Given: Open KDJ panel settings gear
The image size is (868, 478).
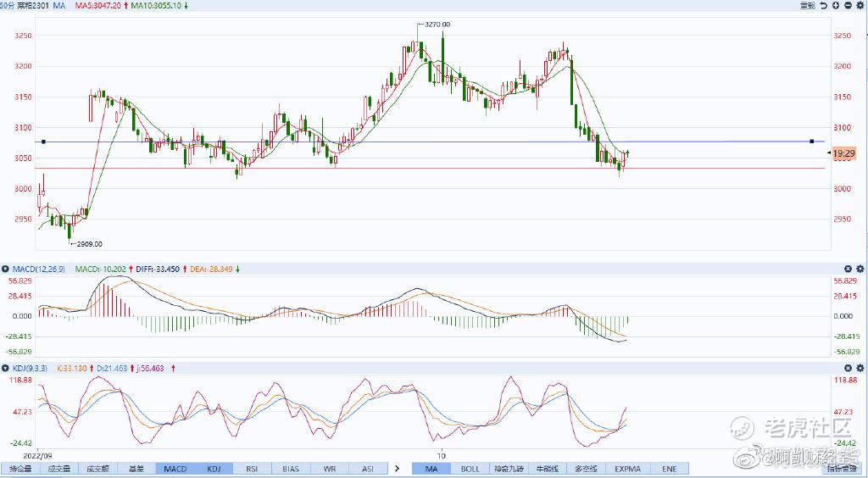Looking at the screenshot, I should coord(860,368).
